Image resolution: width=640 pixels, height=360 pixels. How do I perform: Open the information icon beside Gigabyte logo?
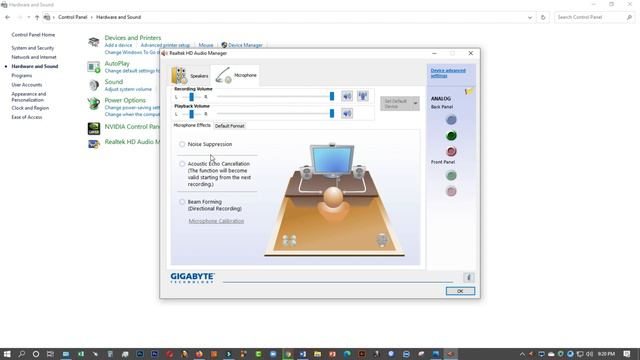tap(469, 278)
